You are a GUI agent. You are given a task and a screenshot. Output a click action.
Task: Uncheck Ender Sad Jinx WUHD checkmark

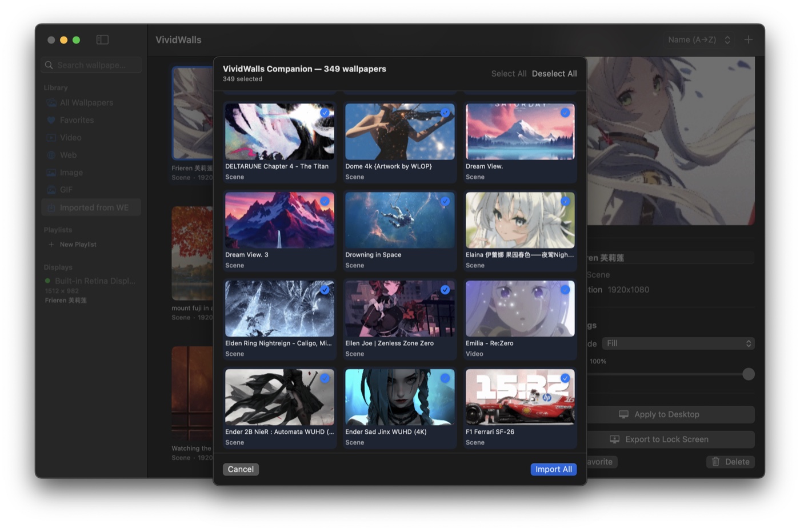(x=445, y=378)
